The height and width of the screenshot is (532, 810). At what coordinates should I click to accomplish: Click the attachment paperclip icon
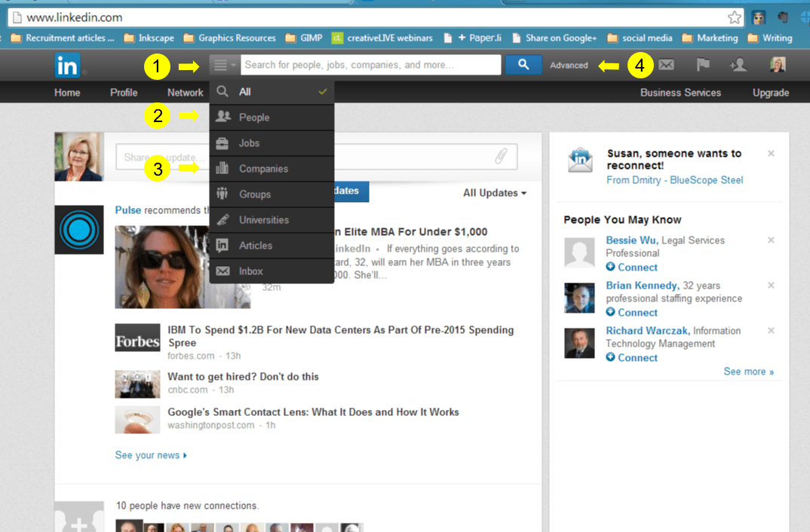pyautogui.click(x=501, y=156)
